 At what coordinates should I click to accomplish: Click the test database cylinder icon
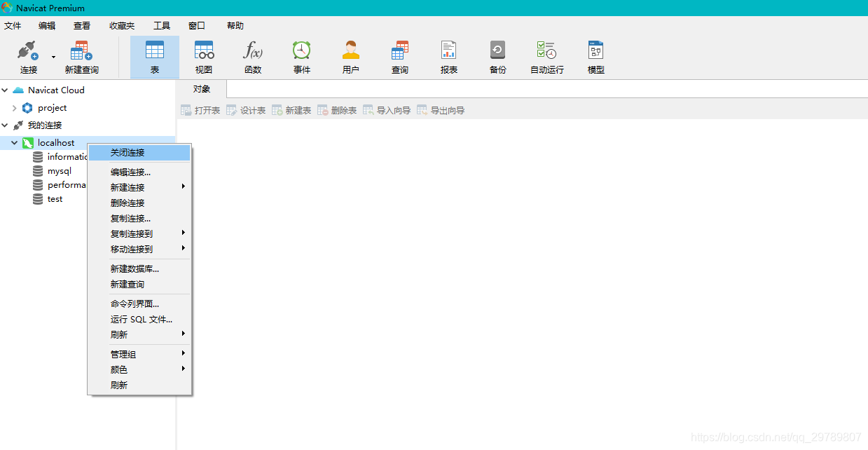(x=38, y=199)
